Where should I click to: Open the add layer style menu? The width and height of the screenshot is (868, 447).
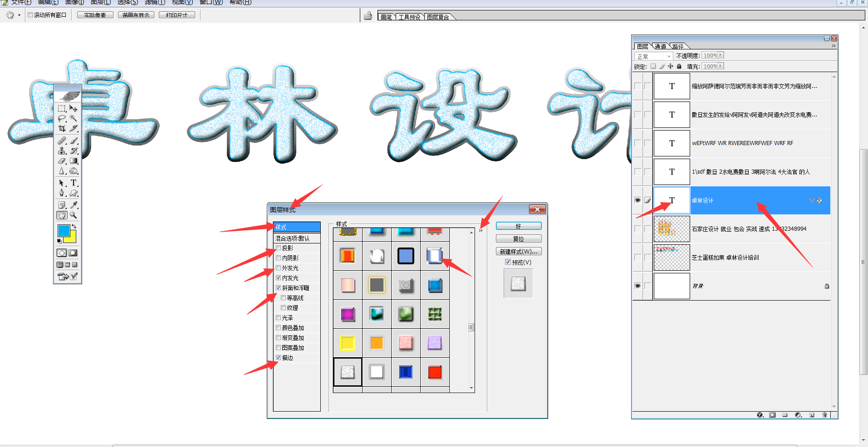(760, 415)
